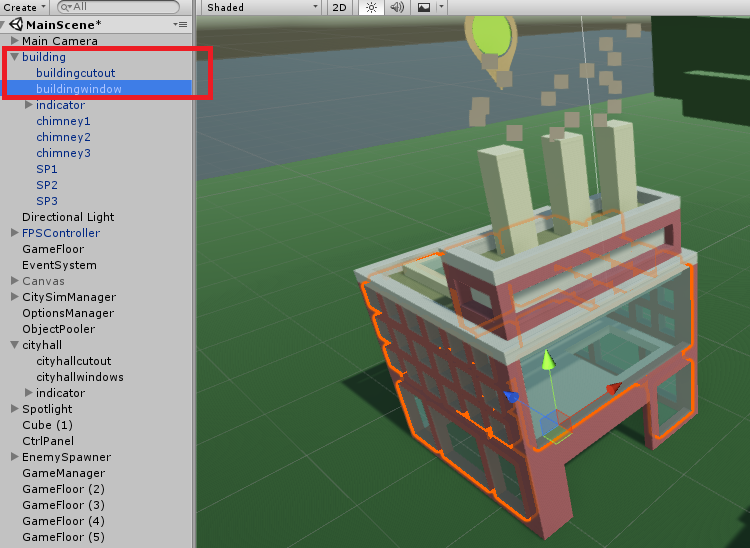Select Directional Light in hierarchy
The image size is (750, 548).
point(68,217)
